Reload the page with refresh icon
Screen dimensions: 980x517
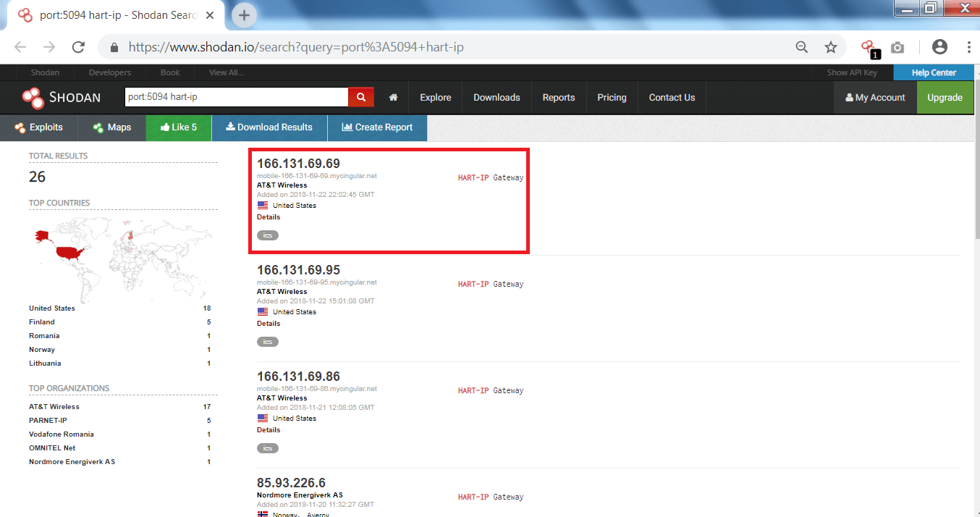tap(78, 47)
